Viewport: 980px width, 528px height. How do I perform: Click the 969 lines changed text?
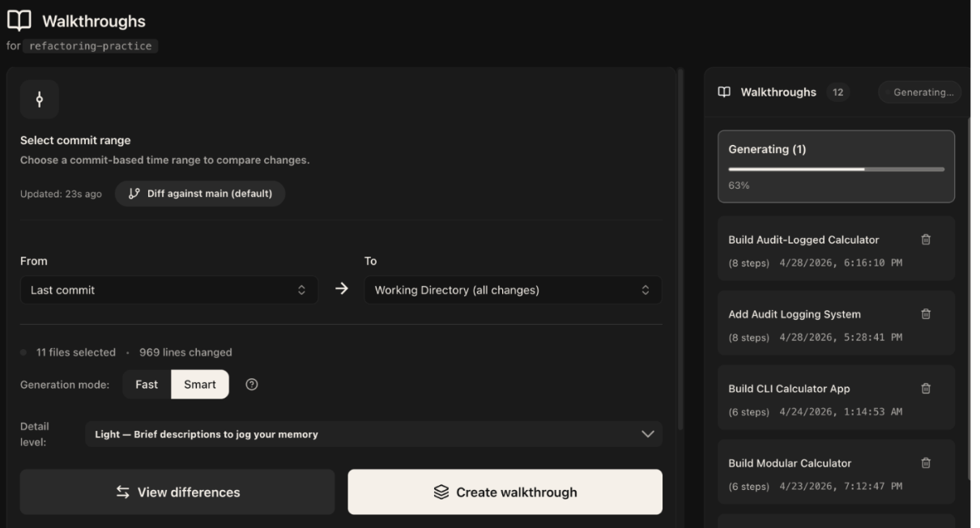pyautogui.click(x=185, y=352)
